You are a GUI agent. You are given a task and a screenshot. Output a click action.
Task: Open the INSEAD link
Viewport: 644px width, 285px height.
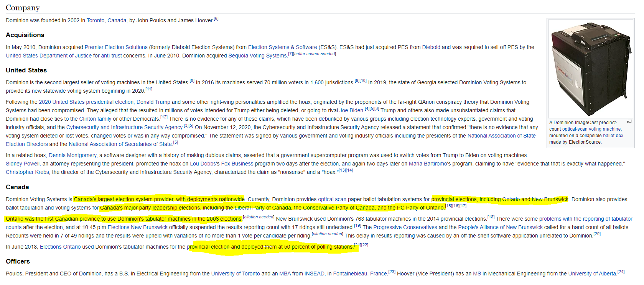315,274
